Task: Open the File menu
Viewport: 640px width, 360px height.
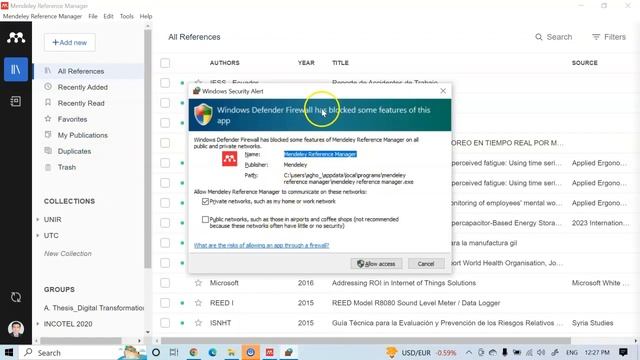Action: pyautogui.click(x=93, y=16)
